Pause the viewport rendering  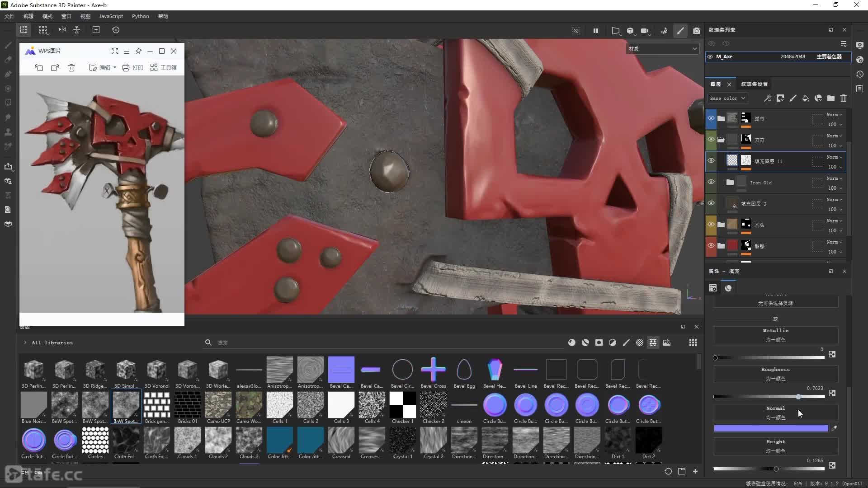coord(596,31)
